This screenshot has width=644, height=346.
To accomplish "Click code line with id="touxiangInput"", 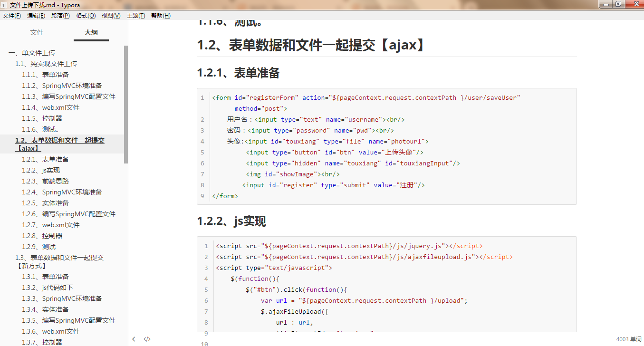I will click(353, 163).
